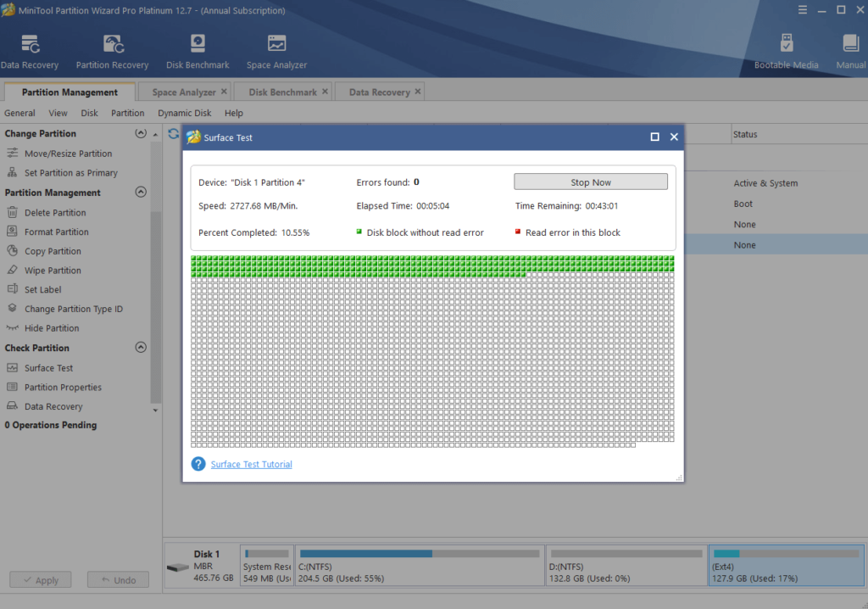Switch to the Data Recovery tab

click(x=379, y=92)
